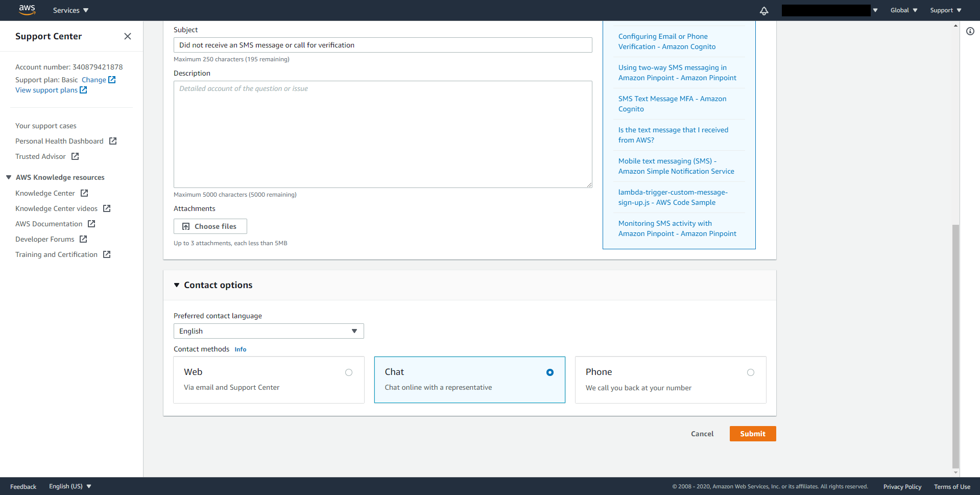Open Training and Certification link
The image size is (980, 495).
[x=56, y=254]
